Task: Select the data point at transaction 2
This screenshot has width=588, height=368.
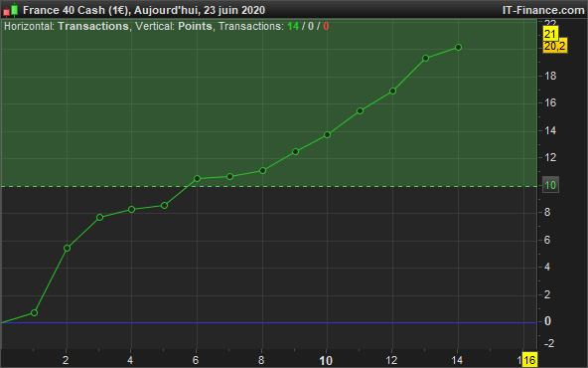Action: 67,249
